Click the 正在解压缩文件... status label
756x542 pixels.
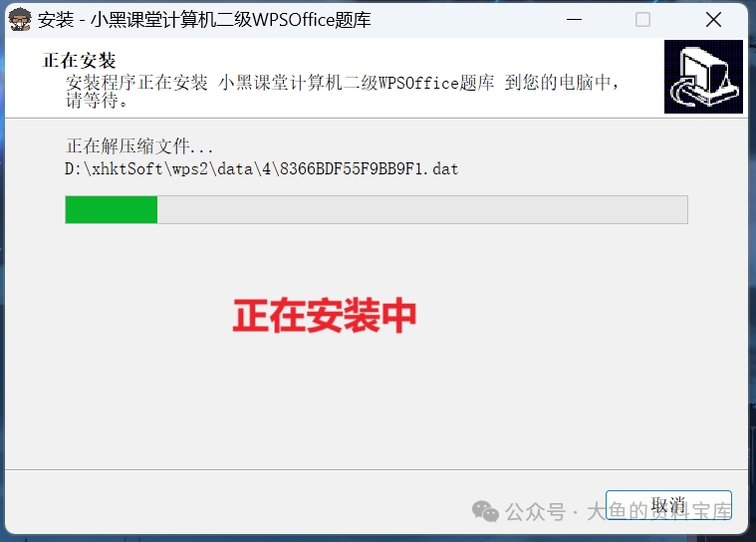click(139, 146)
